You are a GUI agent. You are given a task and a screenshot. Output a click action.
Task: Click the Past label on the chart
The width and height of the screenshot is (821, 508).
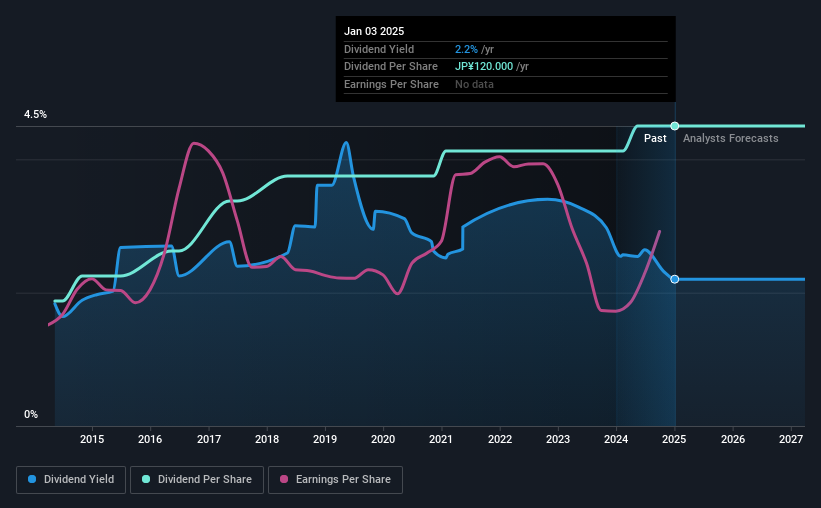pos(655,138)
